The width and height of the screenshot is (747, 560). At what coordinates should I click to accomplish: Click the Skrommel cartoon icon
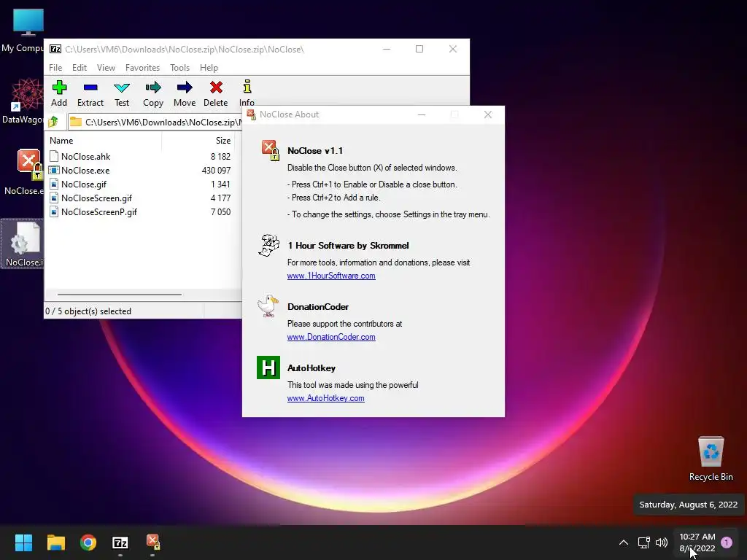268,245
